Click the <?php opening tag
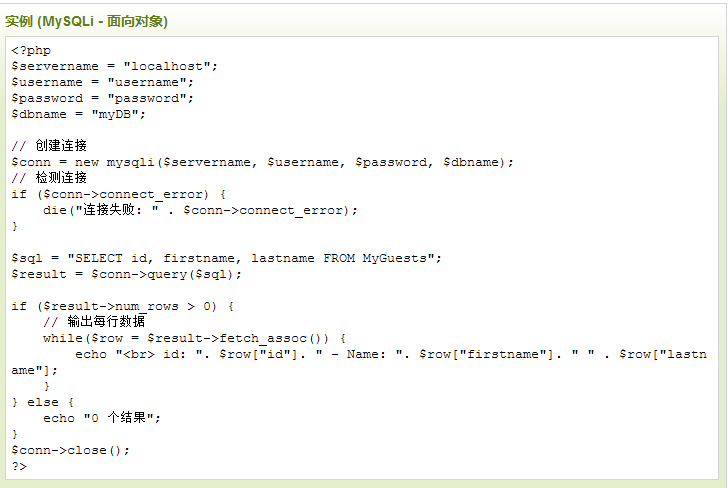Viewport: 728px width, 488px height. [31, 50]
